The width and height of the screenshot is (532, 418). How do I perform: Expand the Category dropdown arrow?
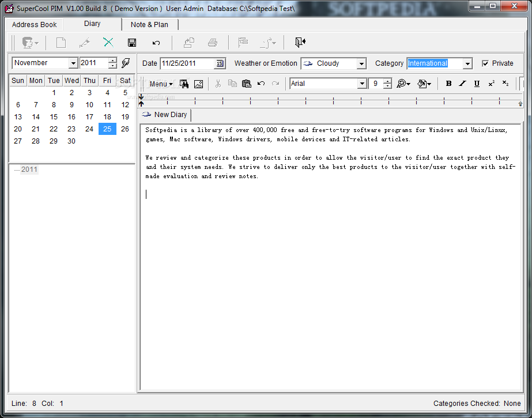(467, 63)
